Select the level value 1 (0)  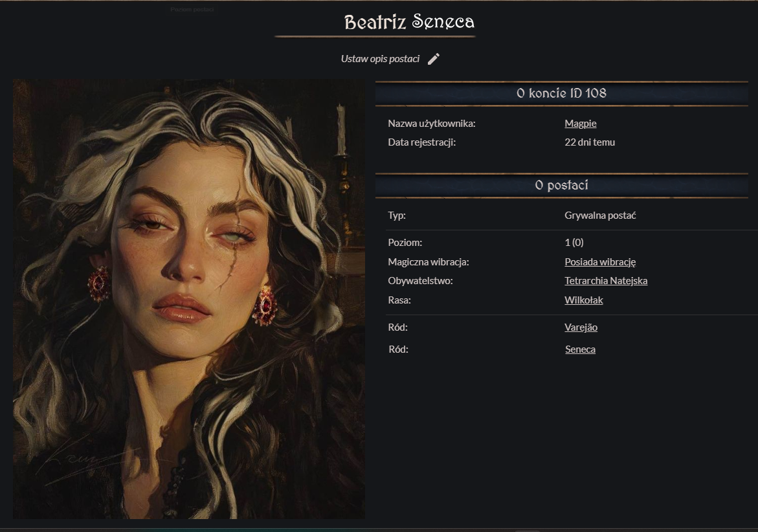tap(574, 243)
